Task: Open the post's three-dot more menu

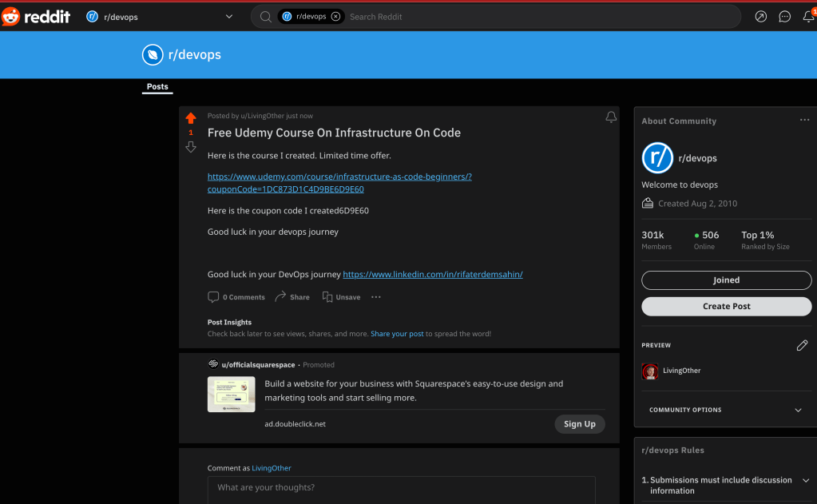Action: [376, 297]
